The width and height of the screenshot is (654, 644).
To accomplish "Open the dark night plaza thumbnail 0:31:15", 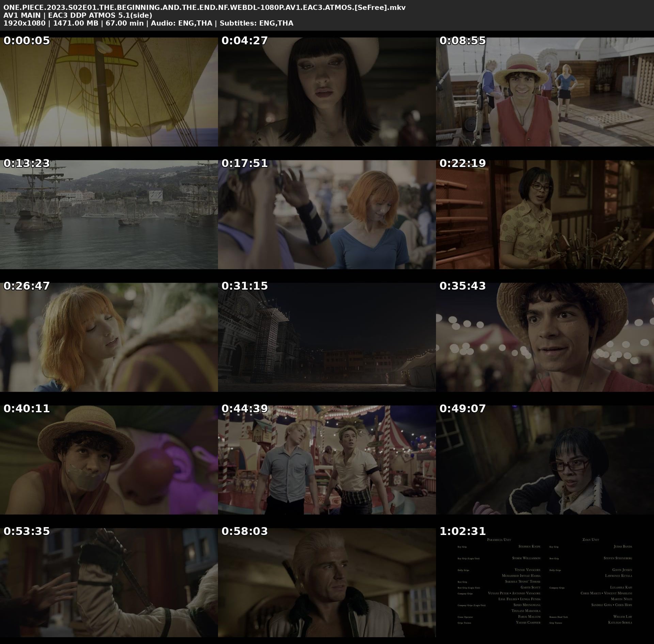I will (327, 337).
